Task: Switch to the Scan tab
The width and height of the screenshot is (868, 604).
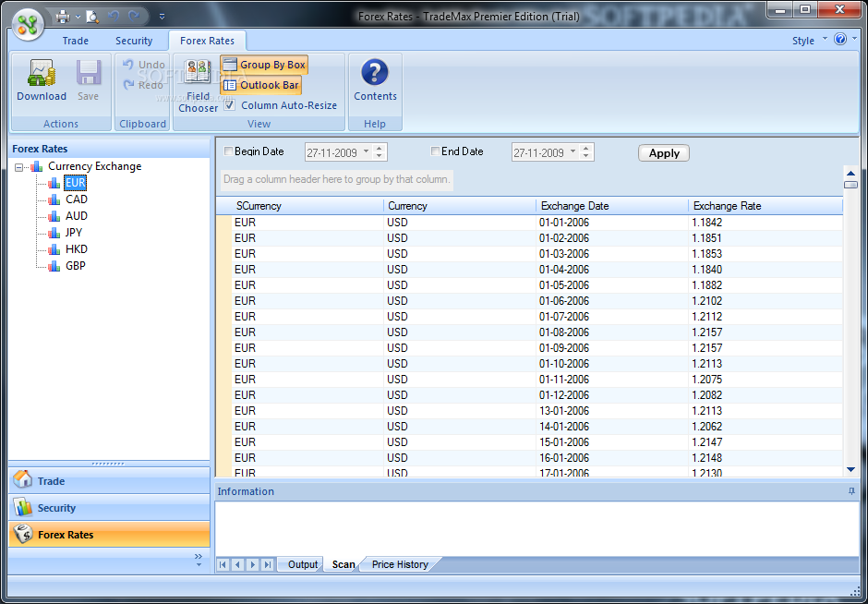Action: tap(344, 564)
